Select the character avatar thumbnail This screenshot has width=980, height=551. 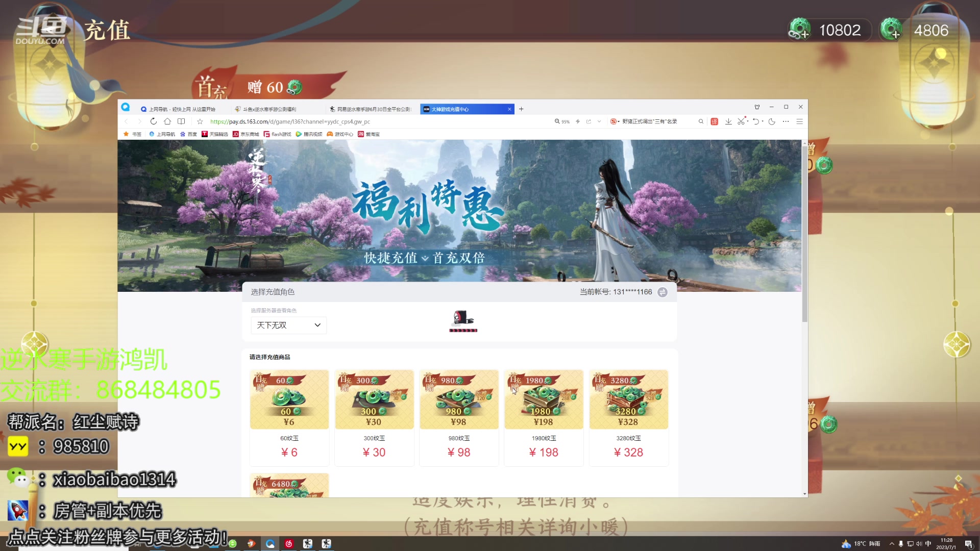[x=463, y=321]
